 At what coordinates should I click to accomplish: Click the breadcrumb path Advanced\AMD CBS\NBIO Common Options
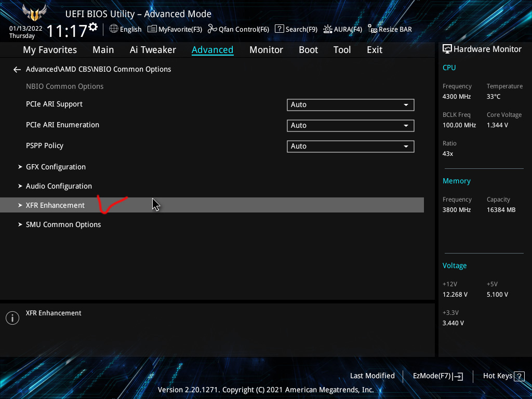point(98,69)
